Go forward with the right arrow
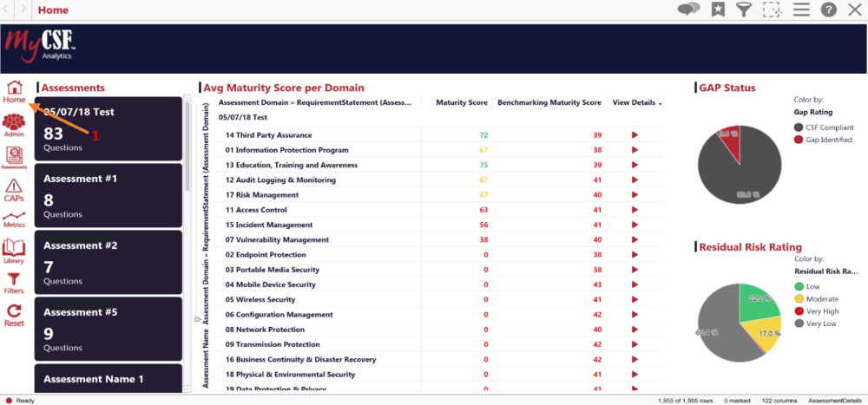The width and height of the screenshot is (868, 405). (x=23, y=10)
